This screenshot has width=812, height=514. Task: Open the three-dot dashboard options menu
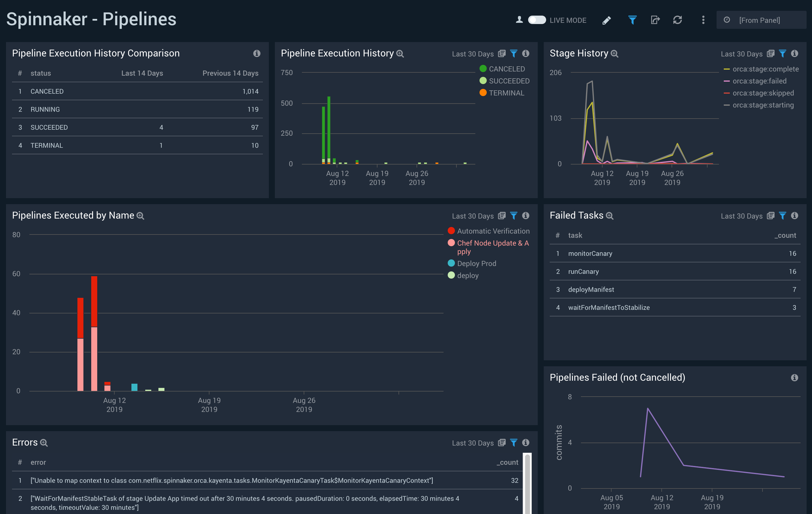point(703,20)
